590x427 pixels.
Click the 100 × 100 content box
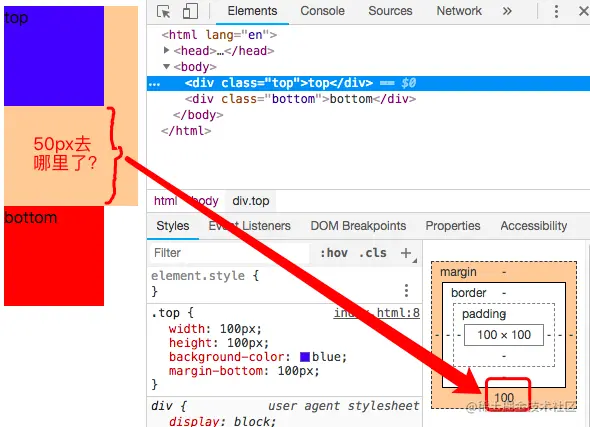tap(504, 334)
